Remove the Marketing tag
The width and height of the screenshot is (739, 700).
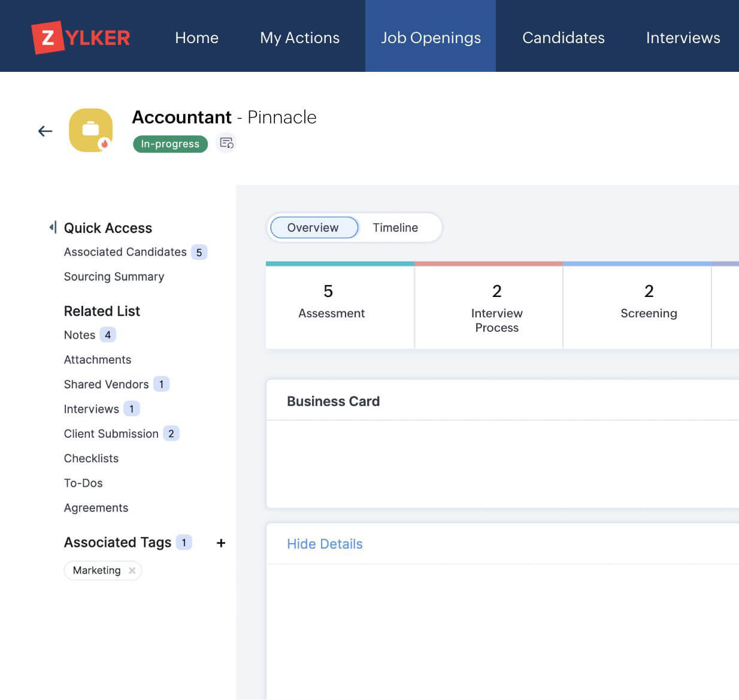(132, 571)
